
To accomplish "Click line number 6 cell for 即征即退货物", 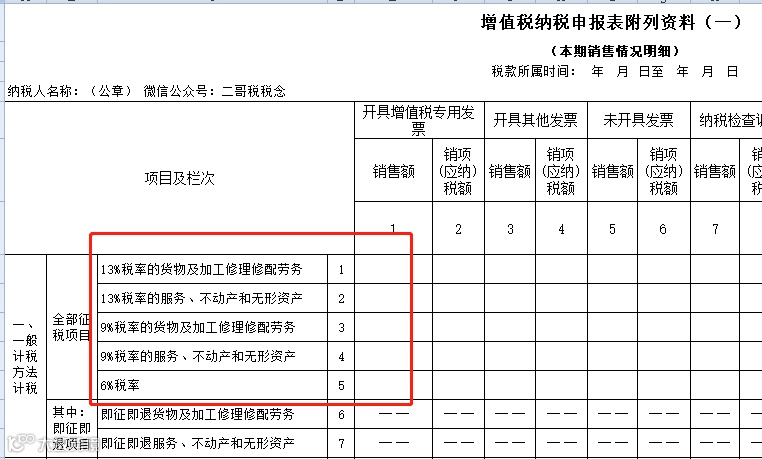I will pos(341,414).
